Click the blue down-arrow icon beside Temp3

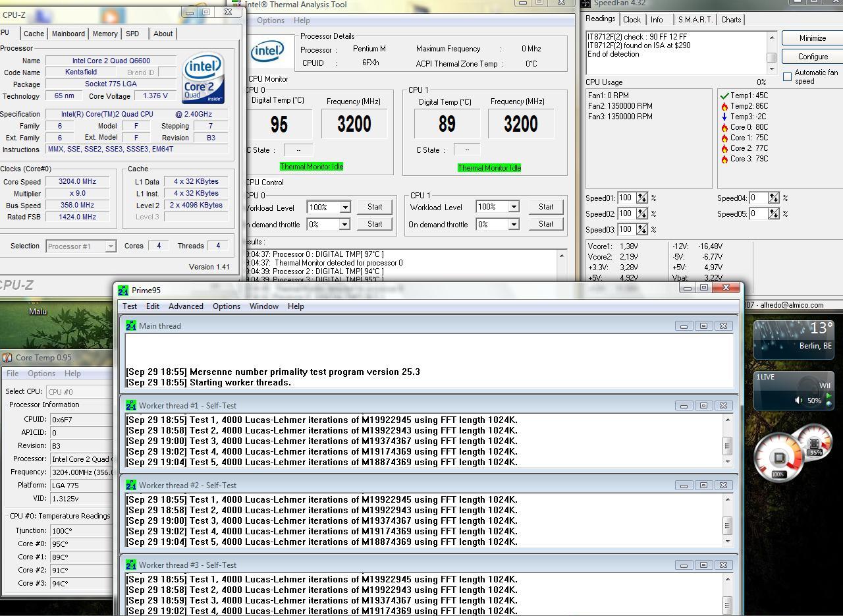(724, 117)
